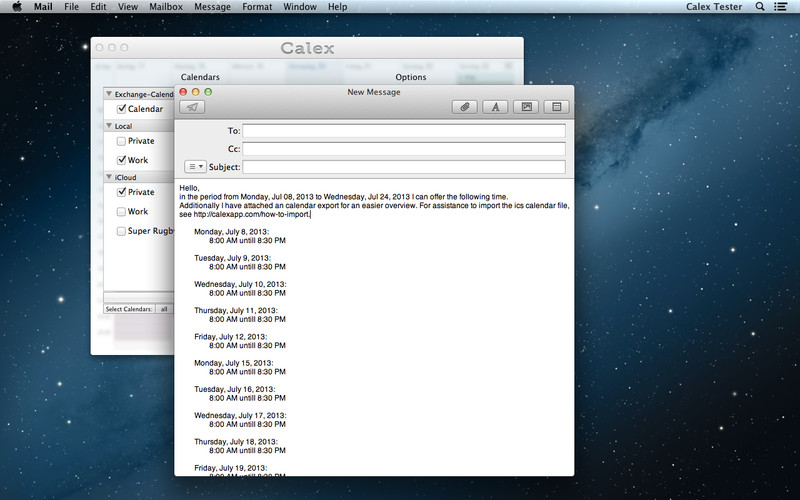Click the Calendars heading in Calex window

coord(200,77)
